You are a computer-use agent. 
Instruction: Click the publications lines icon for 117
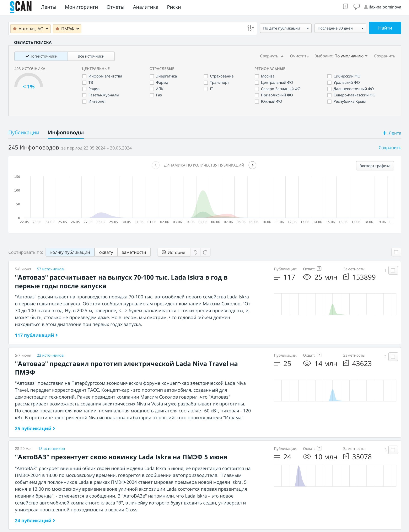277,278
